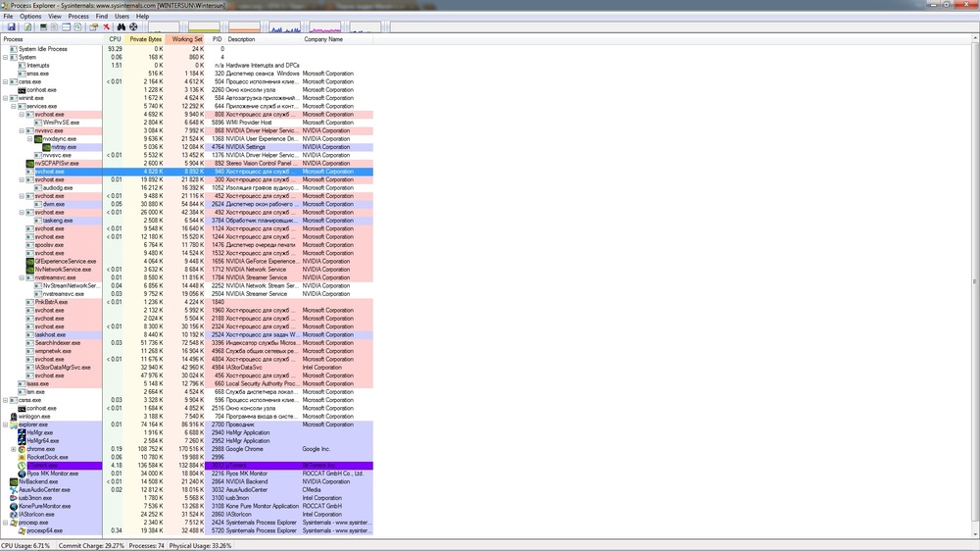This screenshot has width=980, height=551.
Task: Click the Ryos MK Monitor.exe icon
Action: [x=22, y=474]
